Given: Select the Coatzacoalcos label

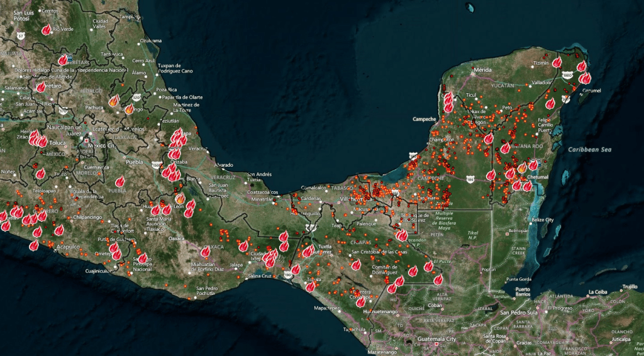Looking at the screenshot, I should (263, 192).
